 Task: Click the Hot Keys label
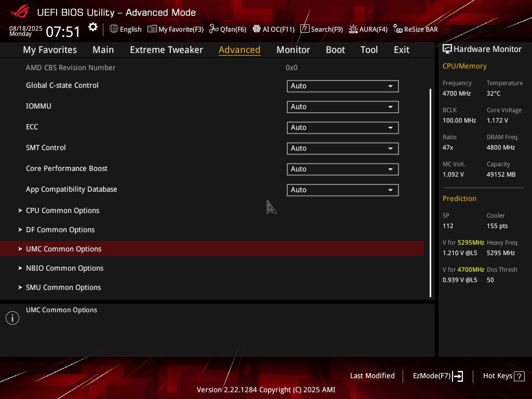point(497,376)
